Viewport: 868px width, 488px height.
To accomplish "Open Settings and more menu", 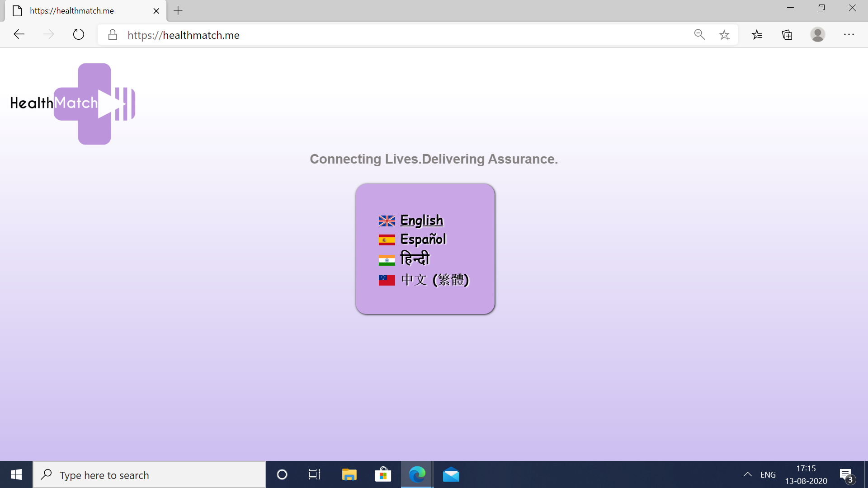I will point(849,35).
